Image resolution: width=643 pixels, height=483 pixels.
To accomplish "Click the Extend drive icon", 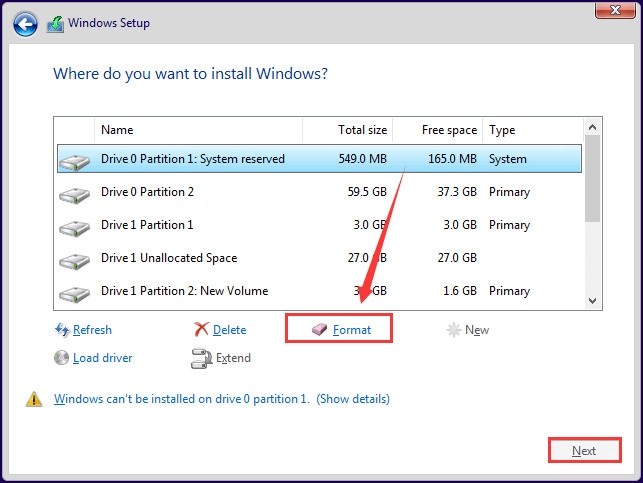I will coord(201,358).
